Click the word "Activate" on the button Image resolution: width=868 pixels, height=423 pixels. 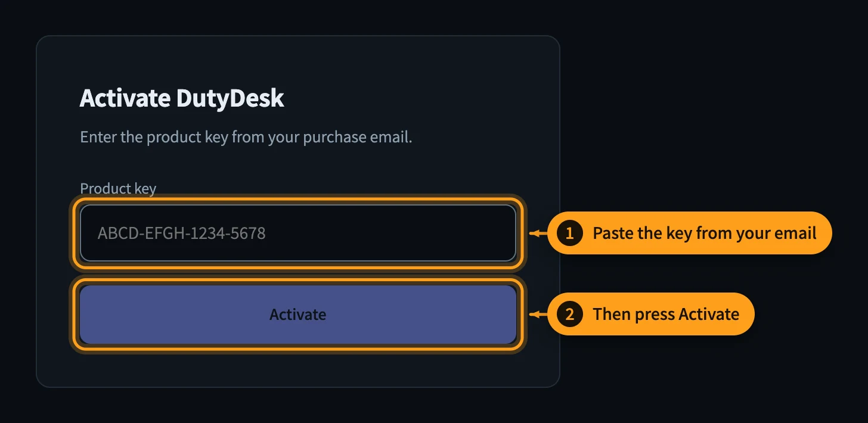click(297, 315)
